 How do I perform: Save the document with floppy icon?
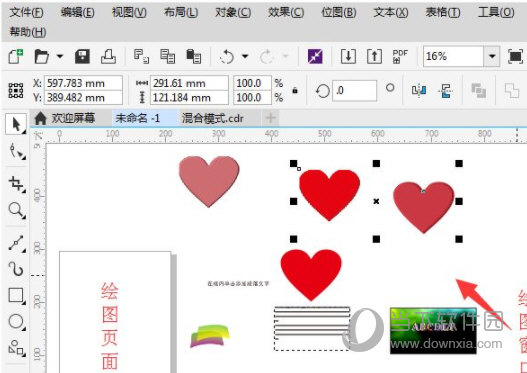click(82, 56)
